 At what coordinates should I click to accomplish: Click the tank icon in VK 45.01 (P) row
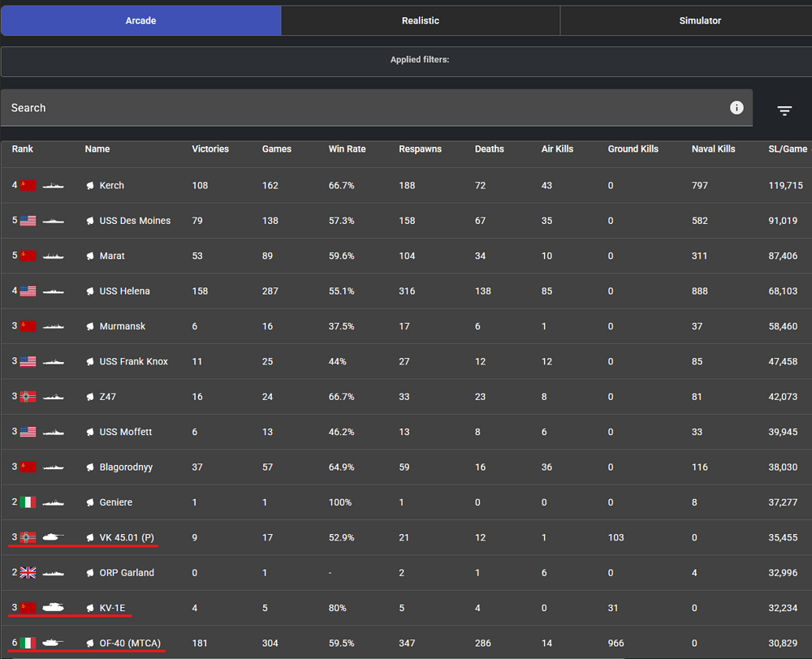click(x=53, y=537)
